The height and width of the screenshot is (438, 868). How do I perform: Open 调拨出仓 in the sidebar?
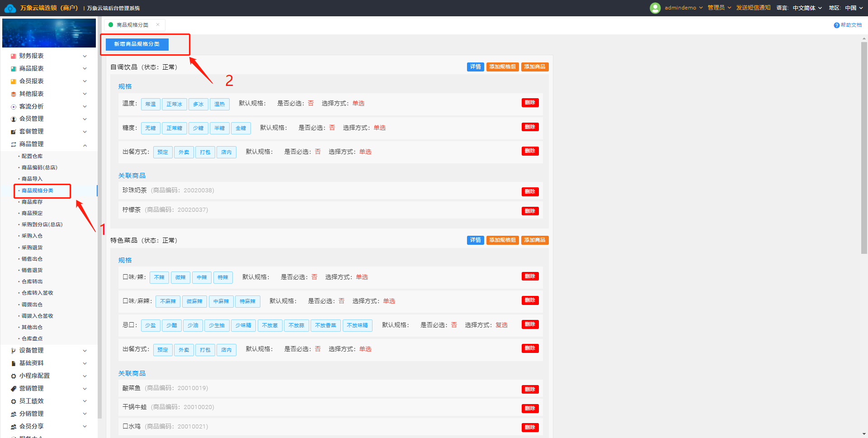click(32, 305)
